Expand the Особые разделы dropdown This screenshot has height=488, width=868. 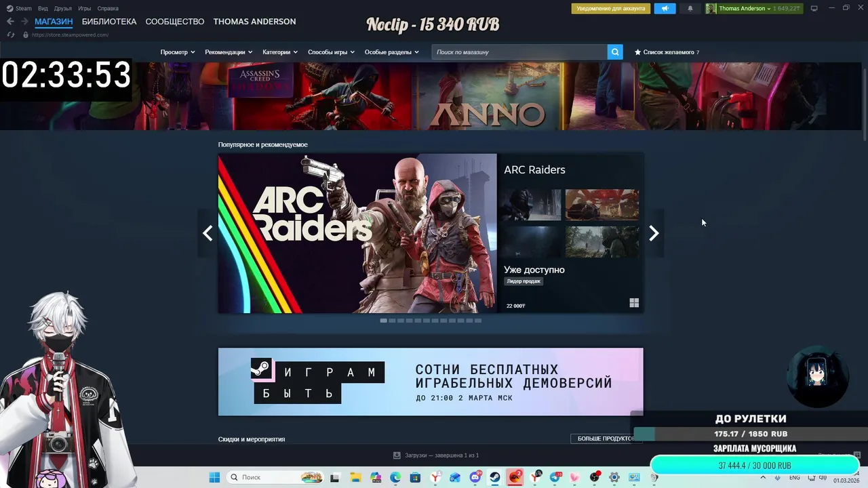coord(391,52)
